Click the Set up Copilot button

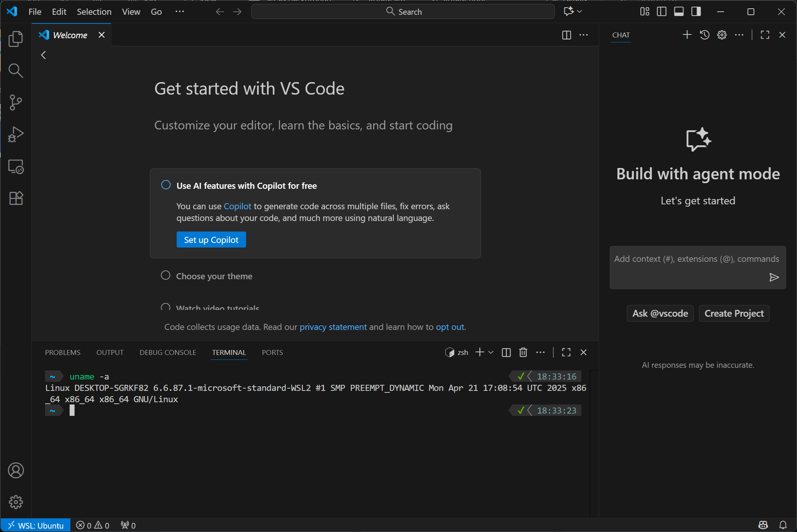pos(211,240)
